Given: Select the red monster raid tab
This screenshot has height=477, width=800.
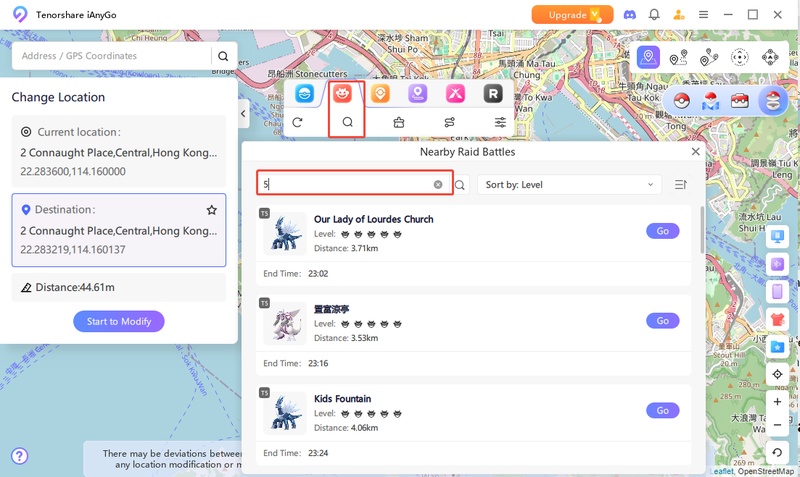Looking at the screenshot, I should 342,94.
